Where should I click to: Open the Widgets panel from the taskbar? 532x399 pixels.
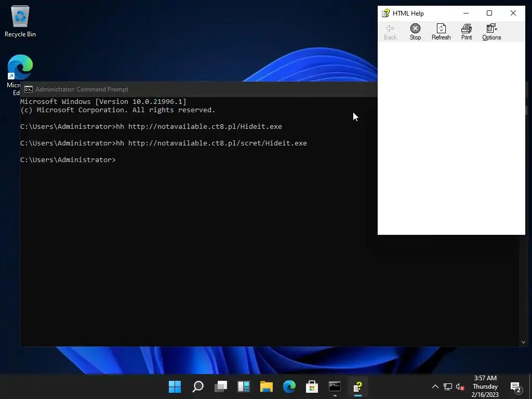pyautogui.click(x=244, y=387)
